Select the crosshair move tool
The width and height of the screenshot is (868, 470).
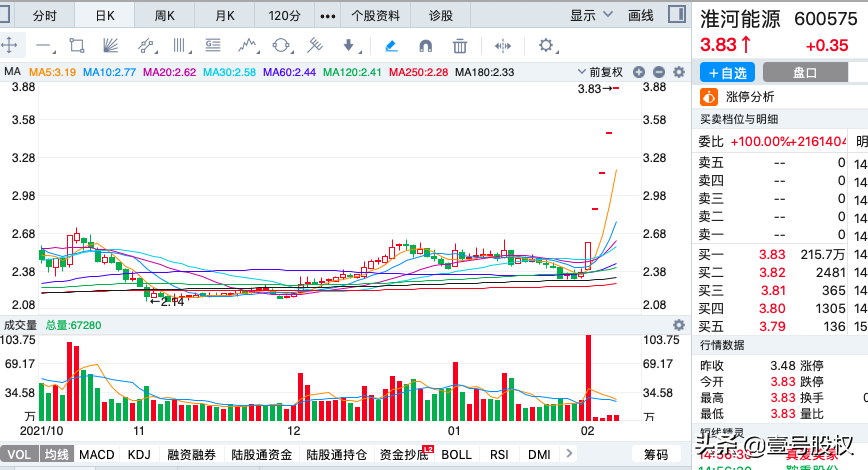[9, 45]
